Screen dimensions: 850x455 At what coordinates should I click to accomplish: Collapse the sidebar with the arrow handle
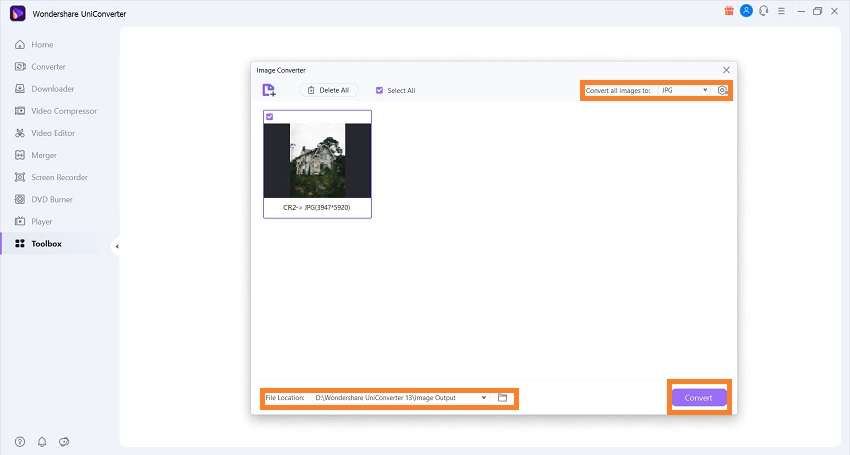point(117,246)
